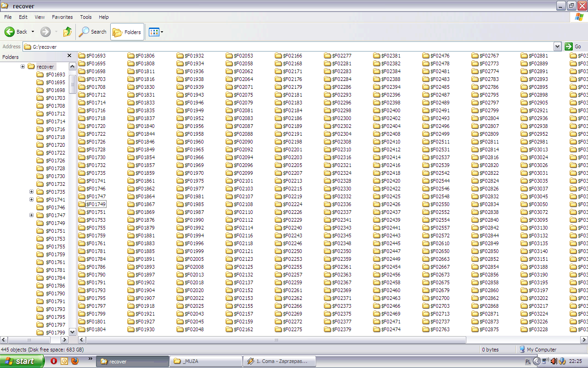Select folder $F01806 in the file list
This screenshot has height=368, width=588.
(141, 56)
